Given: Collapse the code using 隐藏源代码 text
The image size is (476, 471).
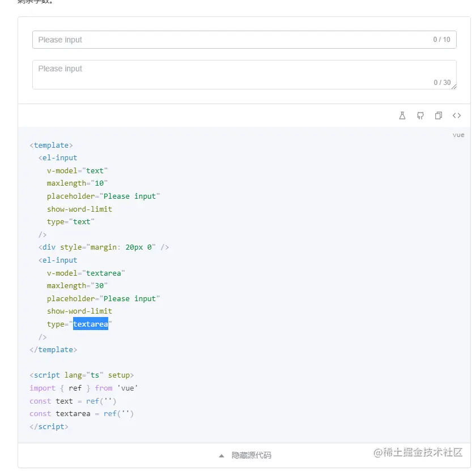Looking at the screenshot, I should [x=252, y=455].
